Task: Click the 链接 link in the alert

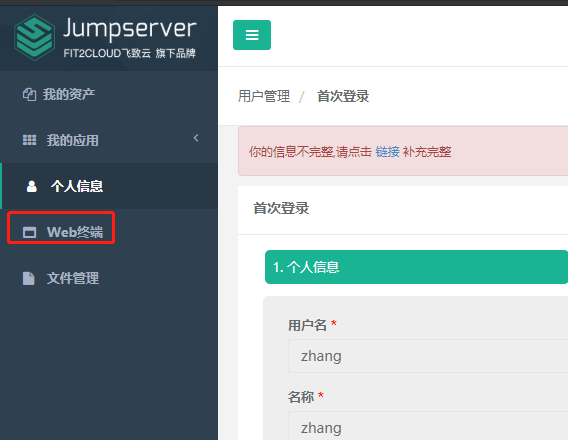Action: point(387,152)
